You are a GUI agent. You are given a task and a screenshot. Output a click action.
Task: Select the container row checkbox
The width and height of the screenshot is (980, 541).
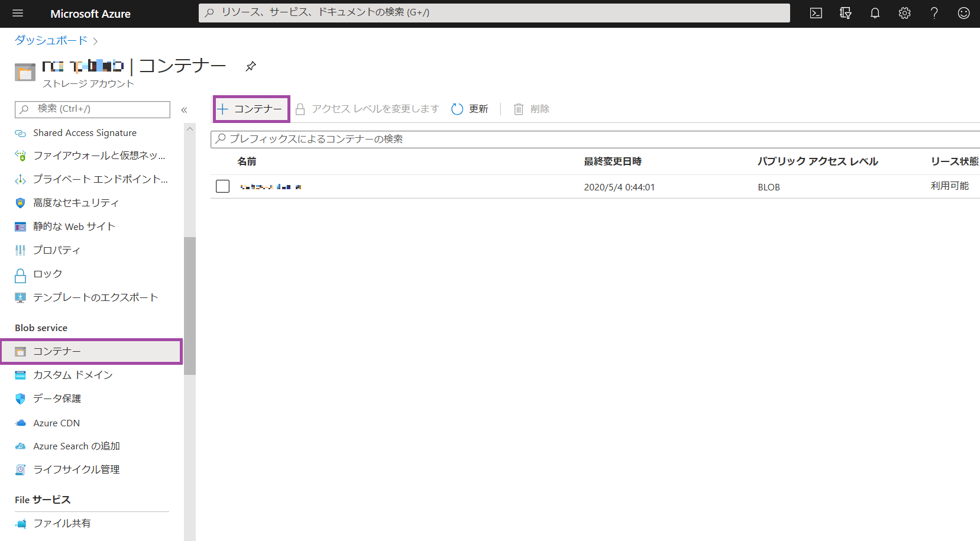click(x=222, y=186)
